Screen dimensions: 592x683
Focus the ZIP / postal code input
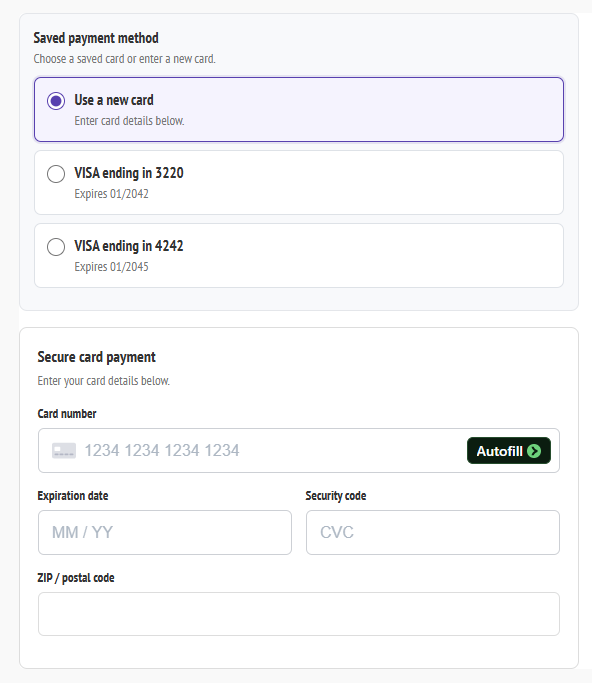(298, 614)
